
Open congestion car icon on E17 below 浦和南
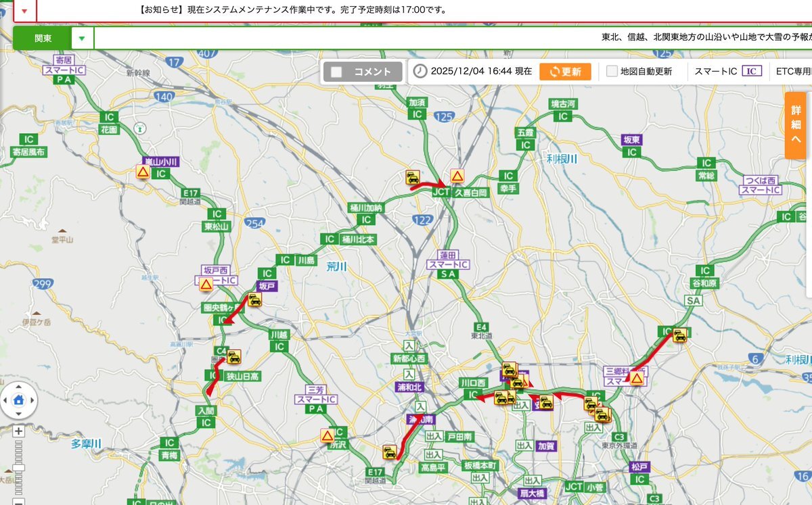pyautogui.click(x=389, y=452)
